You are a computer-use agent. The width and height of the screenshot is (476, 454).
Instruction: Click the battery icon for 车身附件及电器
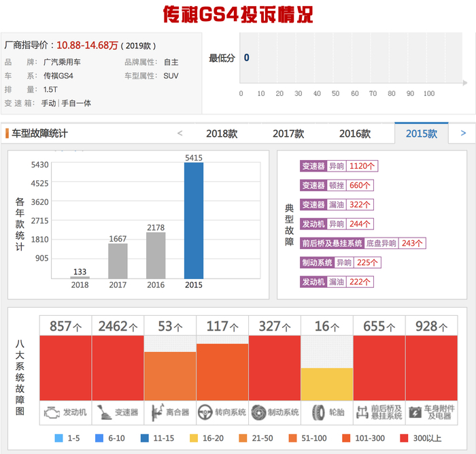tap(415, 412)
